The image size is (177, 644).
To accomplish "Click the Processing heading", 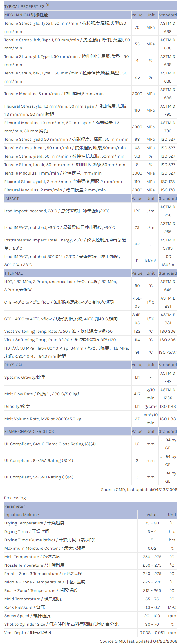I will click(x=15, y=498).
